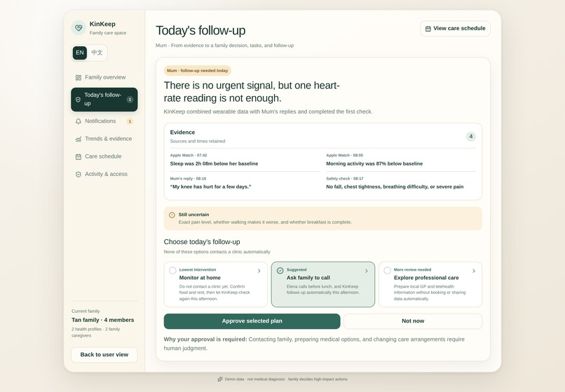Expand the Ask family to call chevron
Image resolution: width=565 pixels, height=392 pixels.
click(367, 271)
